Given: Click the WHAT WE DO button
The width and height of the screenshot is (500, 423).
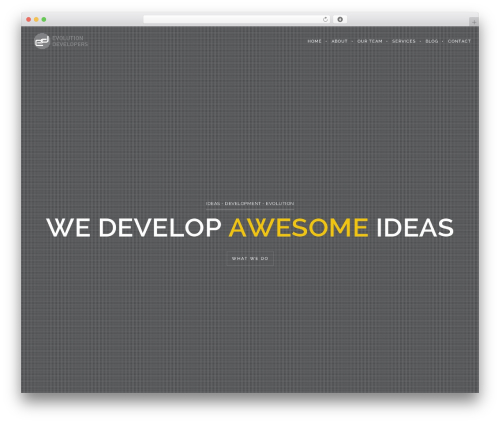Looking at the screenshot, I should coord(250,259).
